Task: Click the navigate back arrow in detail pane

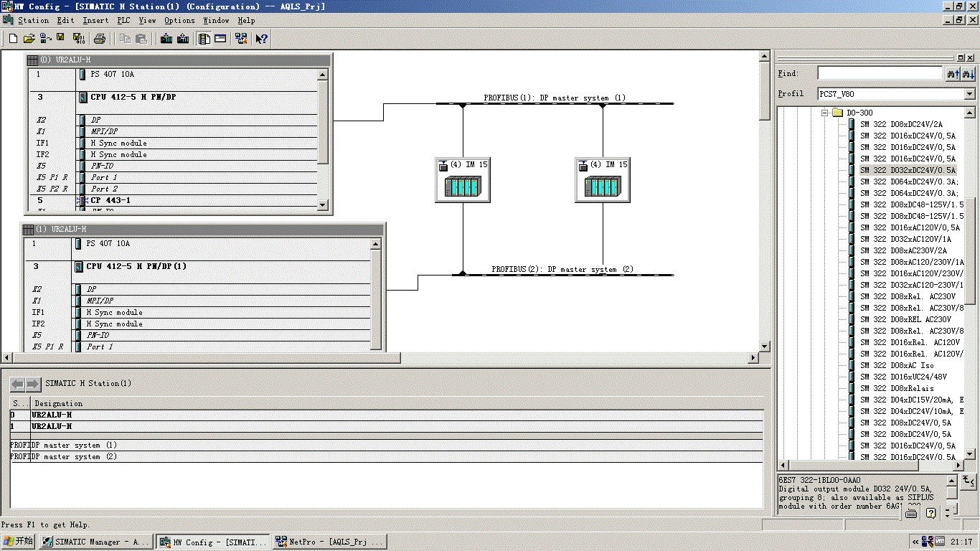Action: click(17, 384)
